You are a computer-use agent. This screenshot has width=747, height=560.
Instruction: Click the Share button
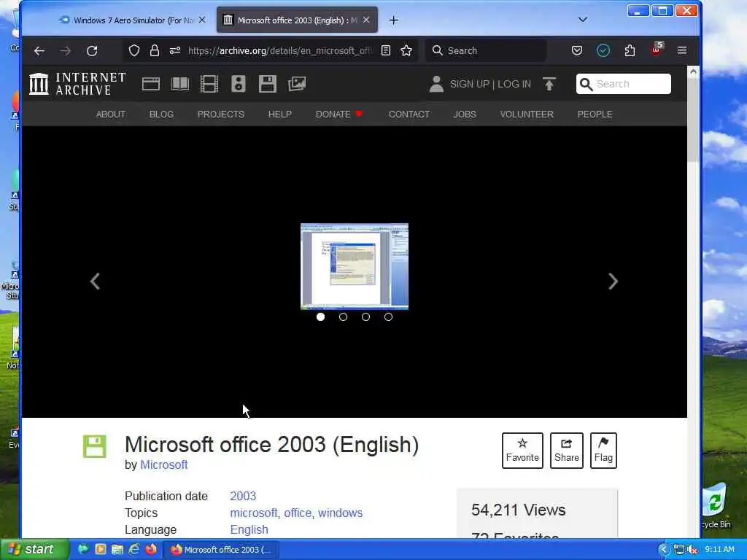[x=566, y=451]
